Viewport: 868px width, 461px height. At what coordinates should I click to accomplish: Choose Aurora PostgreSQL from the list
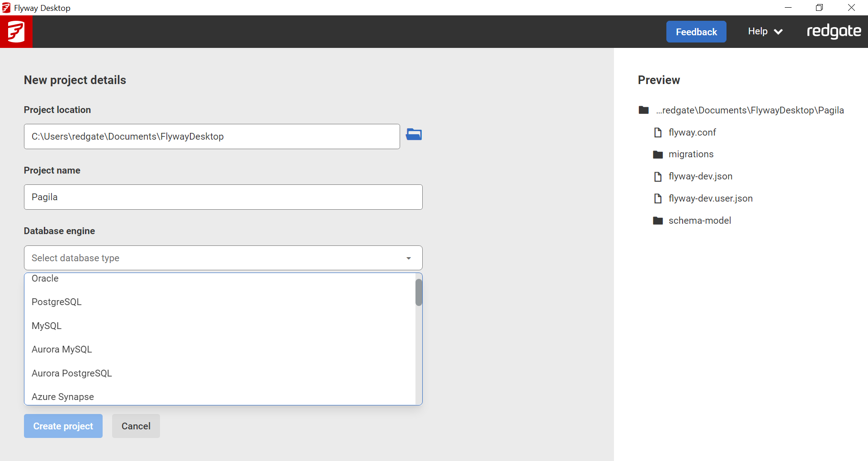pos(71,373)
